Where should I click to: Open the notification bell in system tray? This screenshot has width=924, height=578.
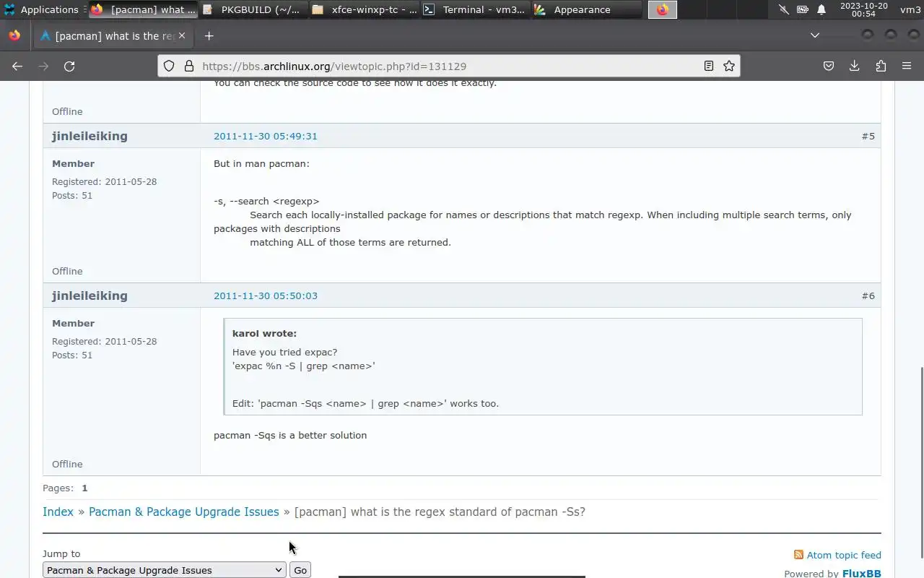point(821,9)
